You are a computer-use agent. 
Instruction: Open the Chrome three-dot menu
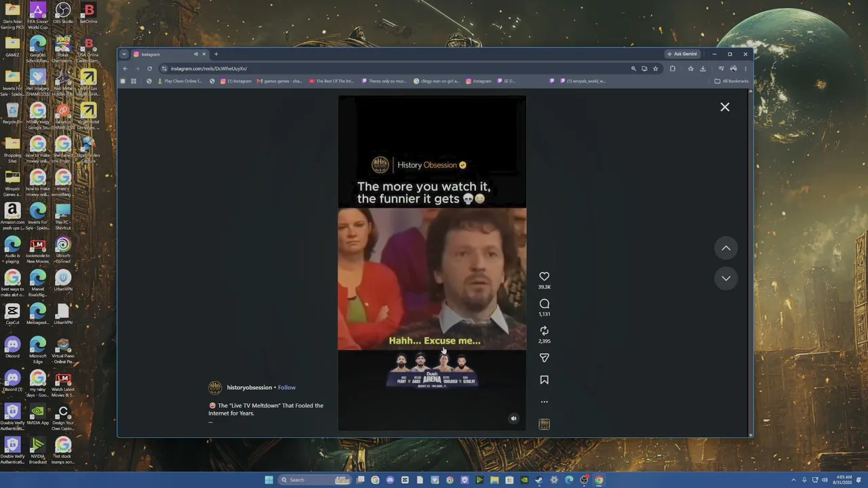[x=745, y=68]
